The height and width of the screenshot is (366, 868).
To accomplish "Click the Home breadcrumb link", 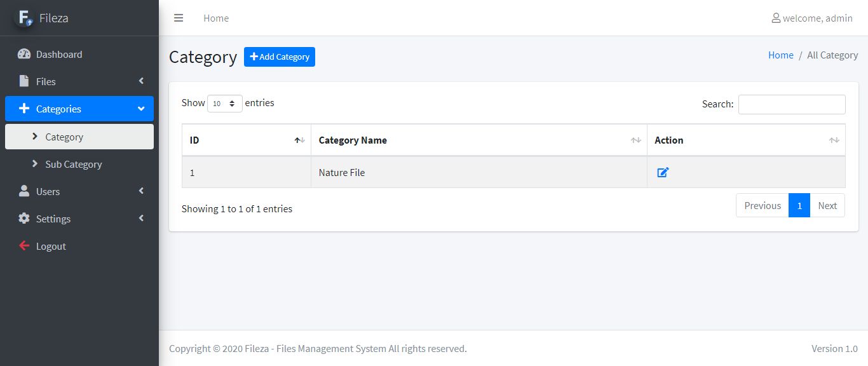I will (780, 55).
